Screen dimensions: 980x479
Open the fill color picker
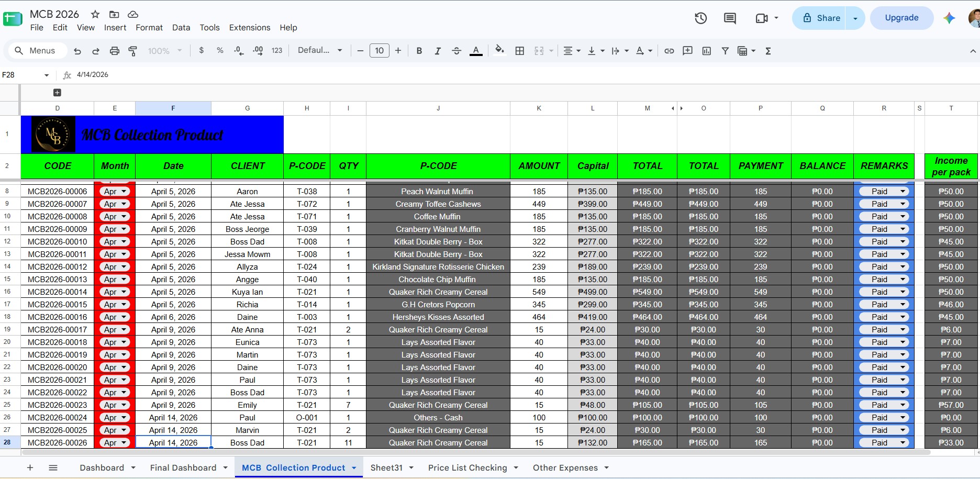point(499,51)
